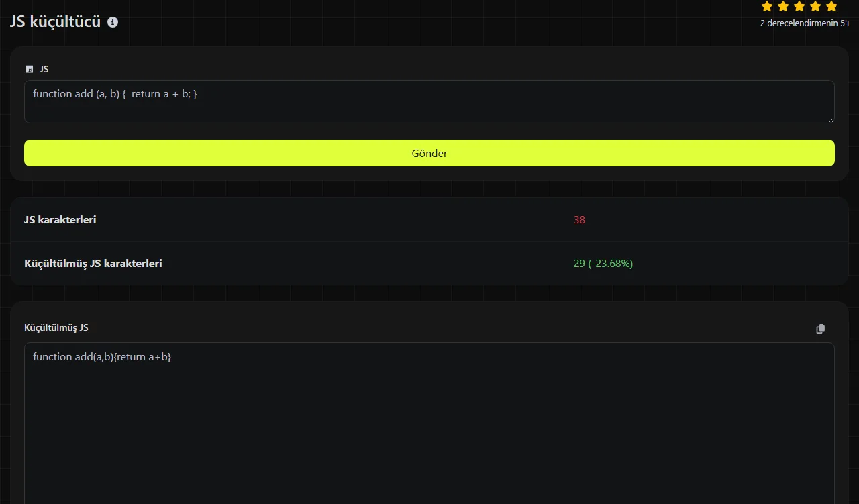This screenshot has height=504, width=859.
Task: Click the first rating star
Action: (767, 7)
